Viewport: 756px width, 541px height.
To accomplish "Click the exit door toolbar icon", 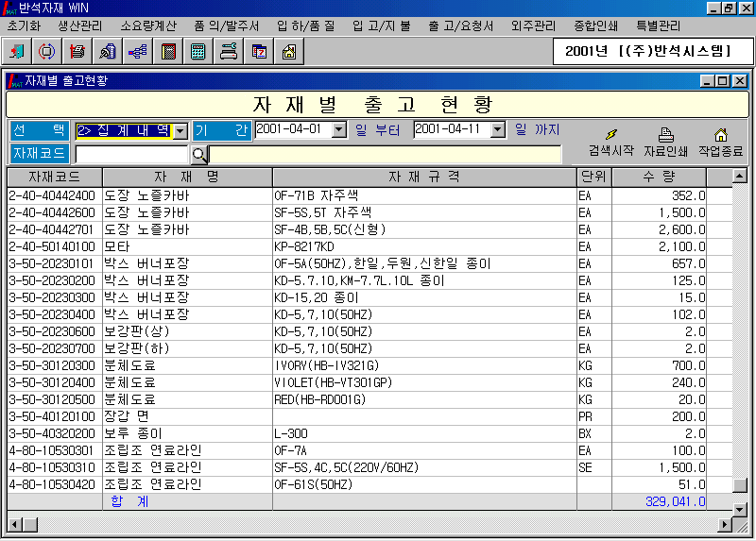I will point(18,52).
